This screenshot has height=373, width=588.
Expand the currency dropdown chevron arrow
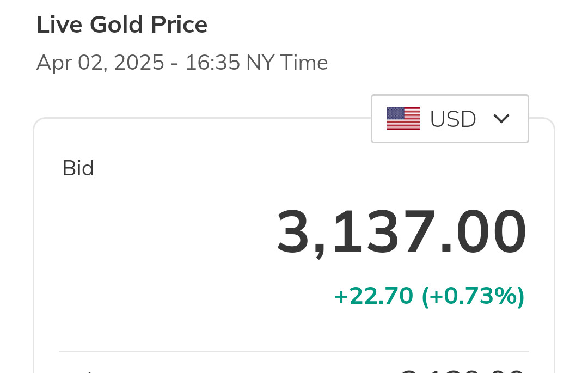pos(501,119)
